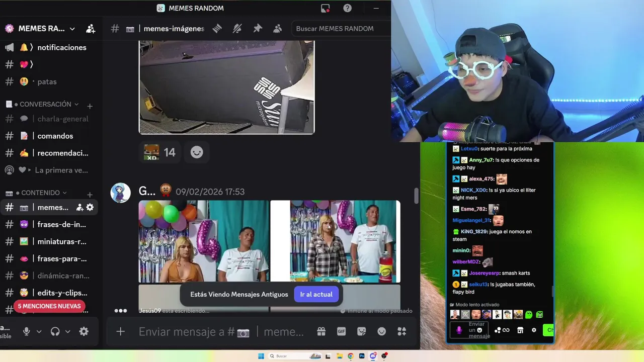This screenshot has width=644, height=362.
Task: Select the angry green emote in stream chat
Action: pyautogui.click(x=539, y=315)
